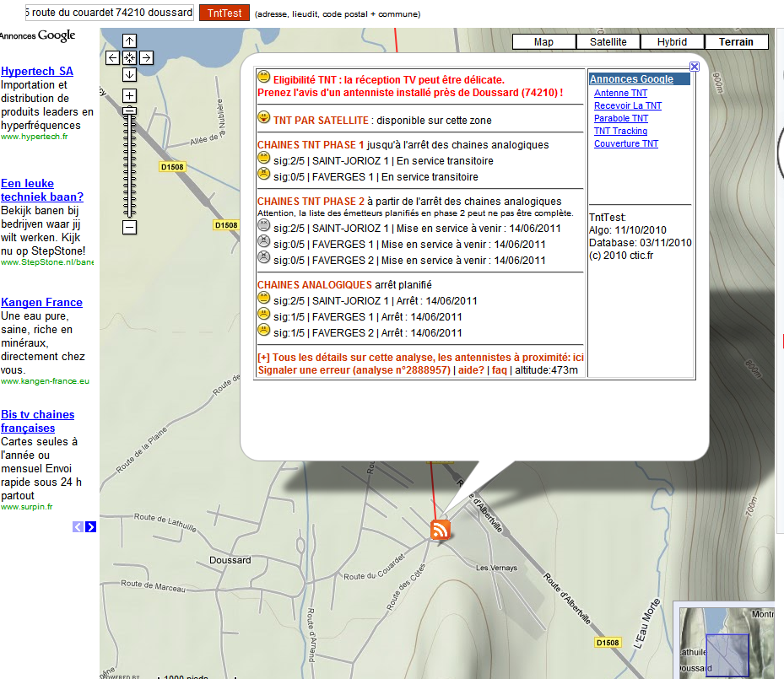Click smiley beside FAVERGES 1 En service transitoire
Viewport: 784px width, 679px height.
tap(264, 175)
